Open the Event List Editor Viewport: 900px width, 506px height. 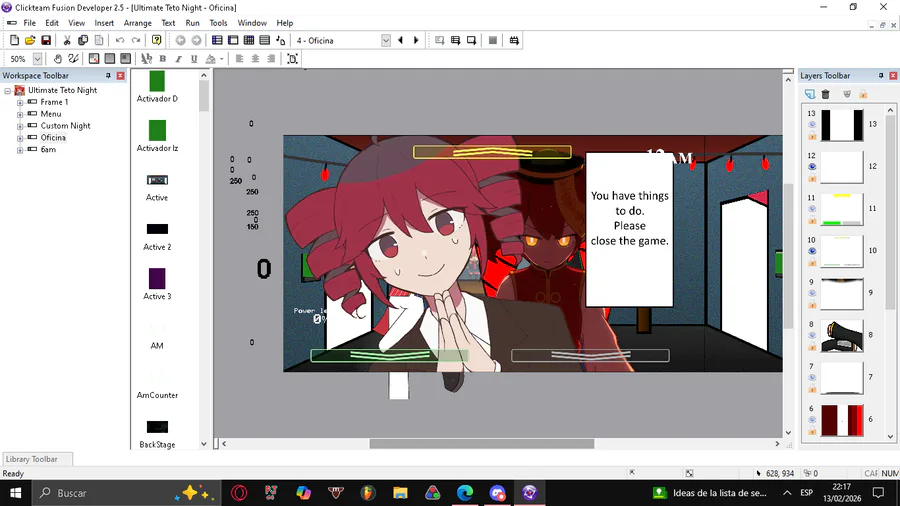[x=265, y=40]
